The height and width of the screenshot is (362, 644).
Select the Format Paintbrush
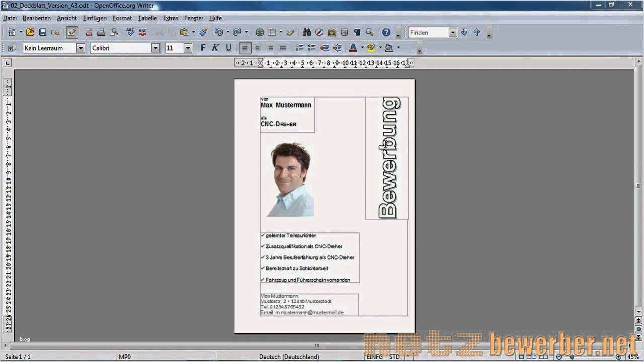(x=201, y=32)
